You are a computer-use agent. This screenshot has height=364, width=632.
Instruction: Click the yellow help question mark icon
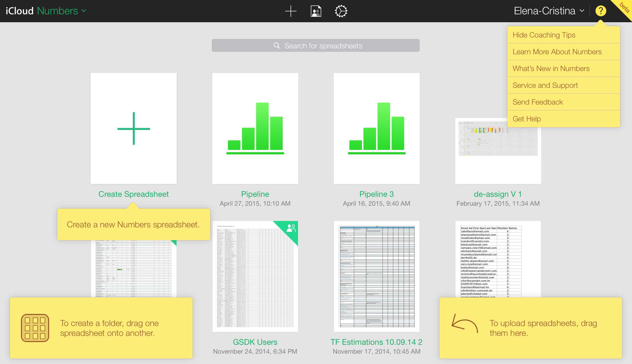point(600,11)
